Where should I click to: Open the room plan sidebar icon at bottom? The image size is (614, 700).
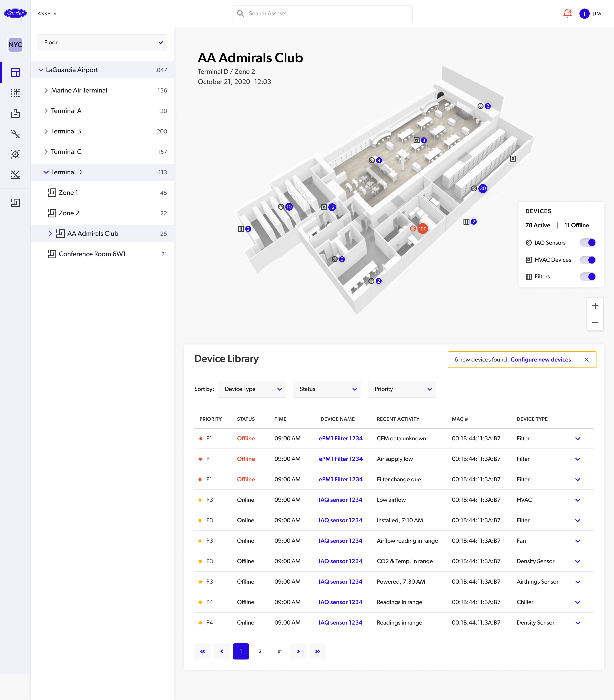[15, 203]
